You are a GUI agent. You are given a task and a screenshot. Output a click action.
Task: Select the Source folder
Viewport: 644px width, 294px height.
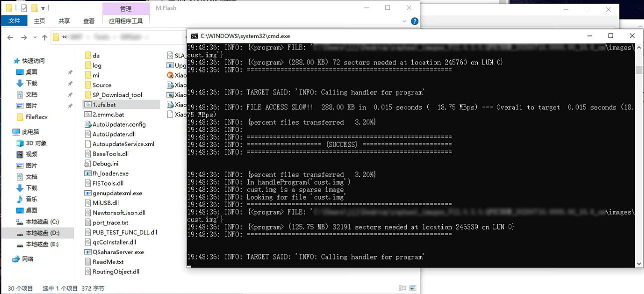[x=102, y=85]
